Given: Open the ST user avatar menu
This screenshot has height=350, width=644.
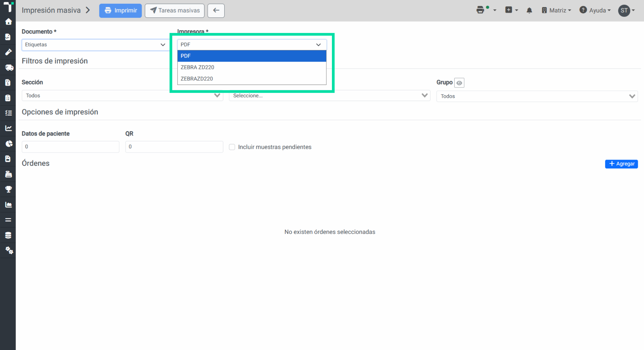Looking at the screenshot, I should click(x=627, y=10).
